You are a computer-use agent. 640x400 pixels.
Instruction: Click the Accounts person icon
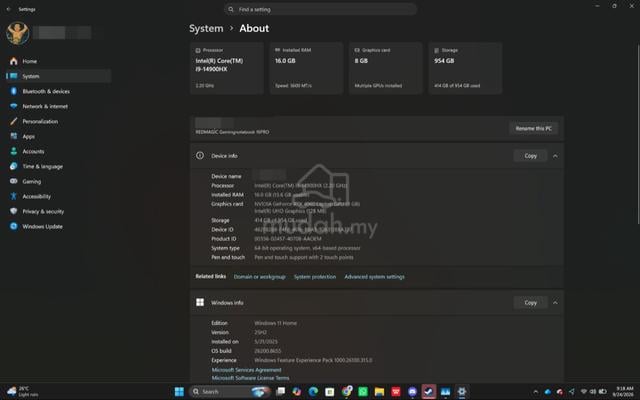13,151
